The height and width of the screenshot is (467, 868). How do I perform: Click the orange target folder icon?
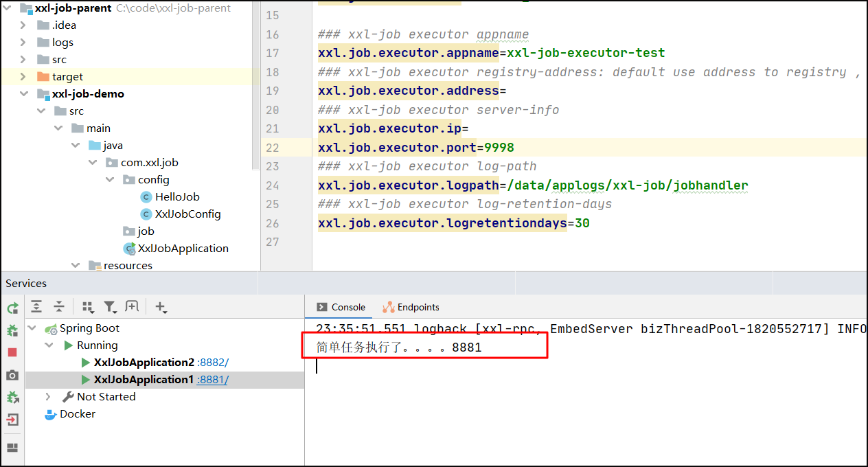click(x=43, y=77)
